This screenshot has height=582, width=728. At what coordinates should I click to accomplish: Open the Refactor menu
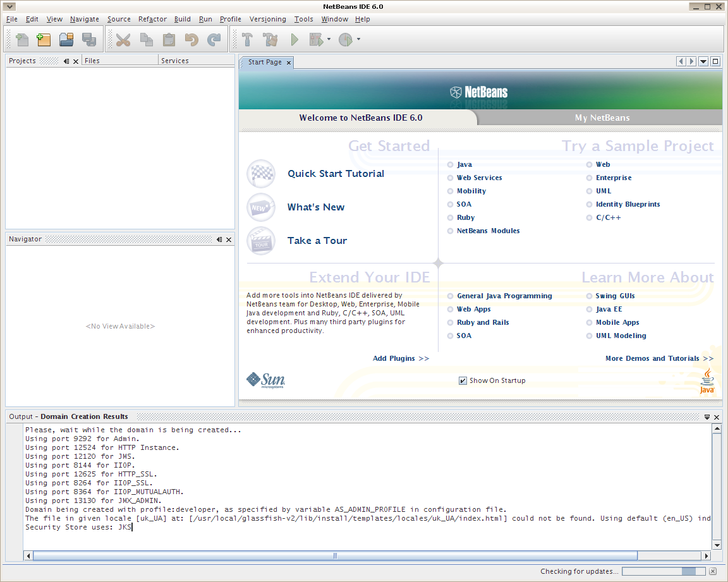click(x=152, y=19)
